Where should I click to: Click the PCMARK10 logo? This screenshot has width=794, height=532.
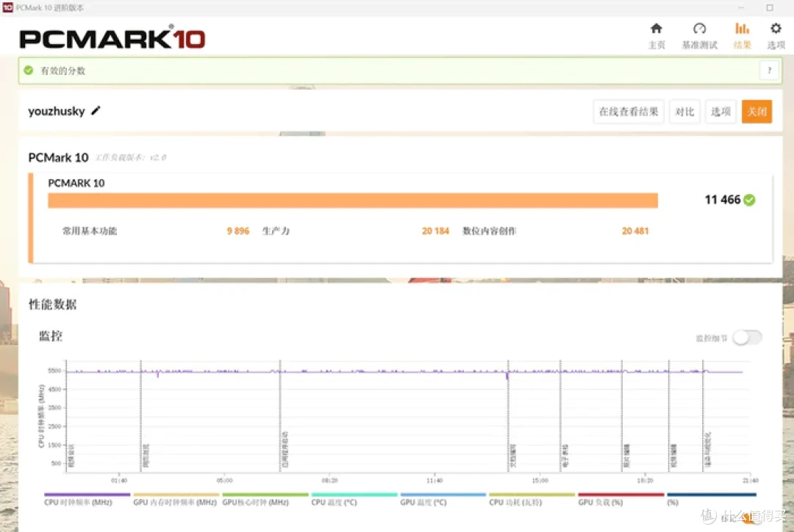[x=112, y=38]
